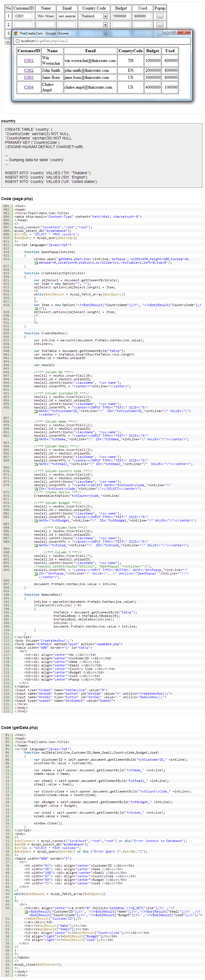Click the "country" heading above SQL block

click(x=8, y=121)
